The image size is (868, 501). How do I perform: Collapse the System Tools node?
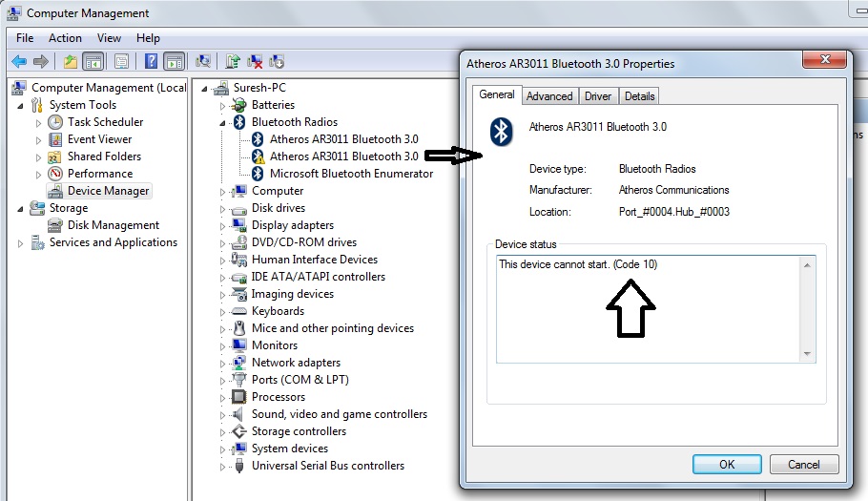20,105
